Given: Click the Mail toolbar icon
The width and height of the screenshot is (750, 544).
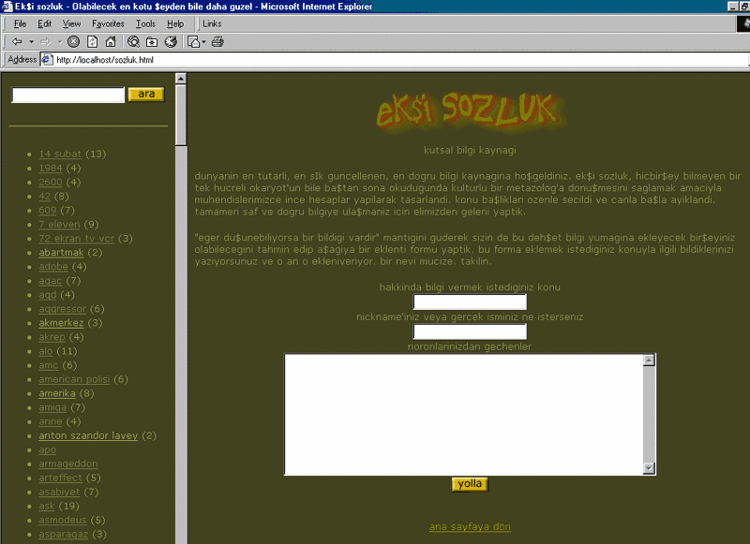Looking at the screenshot, I should coord(194,42).
